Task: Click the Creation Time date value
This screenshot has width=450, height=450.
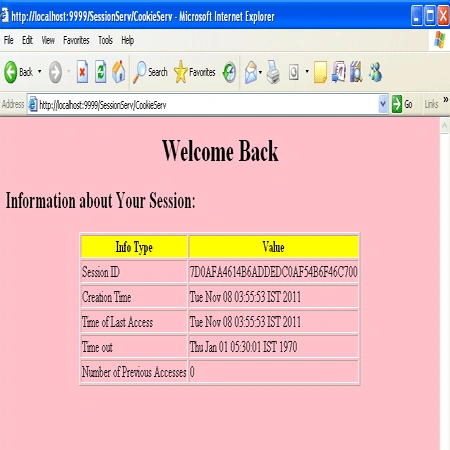Action: tap(245, 297)
